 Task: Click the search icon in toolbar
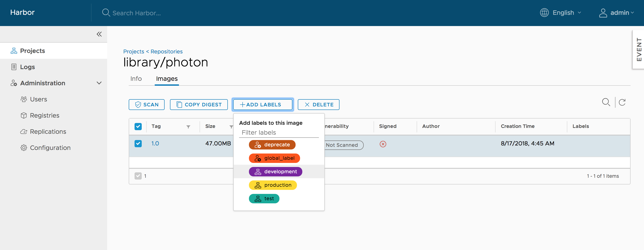coord(606,103)
